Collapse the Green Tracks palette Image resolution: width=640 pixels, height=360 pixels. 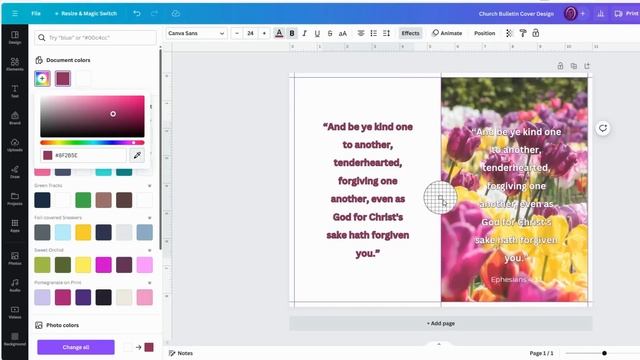click(x=149, y=186)
